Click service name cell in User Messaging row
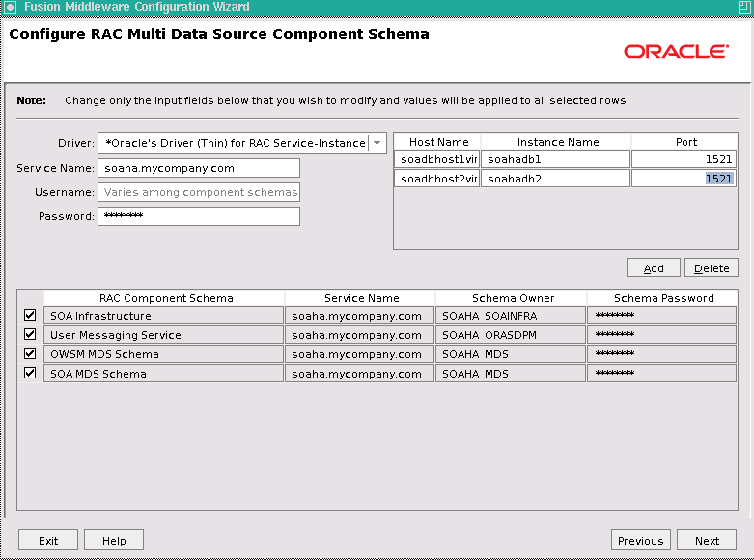754x560 pixels. tap(360, 335)
